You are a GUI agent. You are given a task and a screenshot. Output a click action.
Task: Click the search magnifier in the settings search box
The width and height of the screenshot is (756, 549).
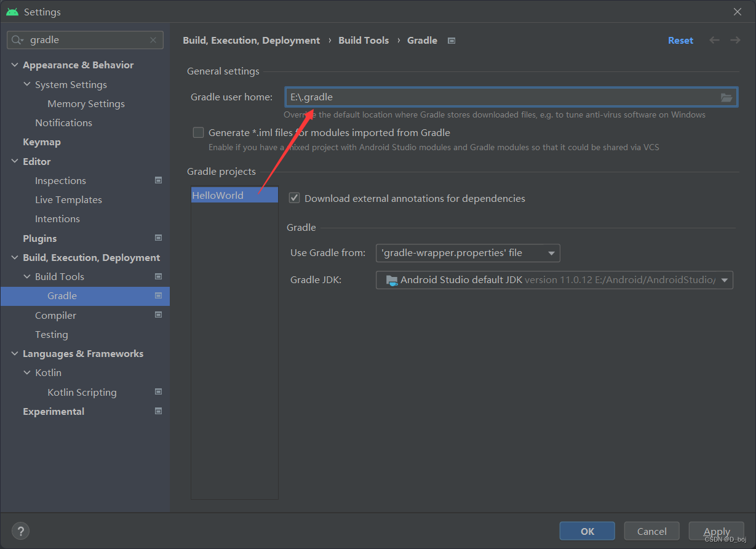(17, 39)
